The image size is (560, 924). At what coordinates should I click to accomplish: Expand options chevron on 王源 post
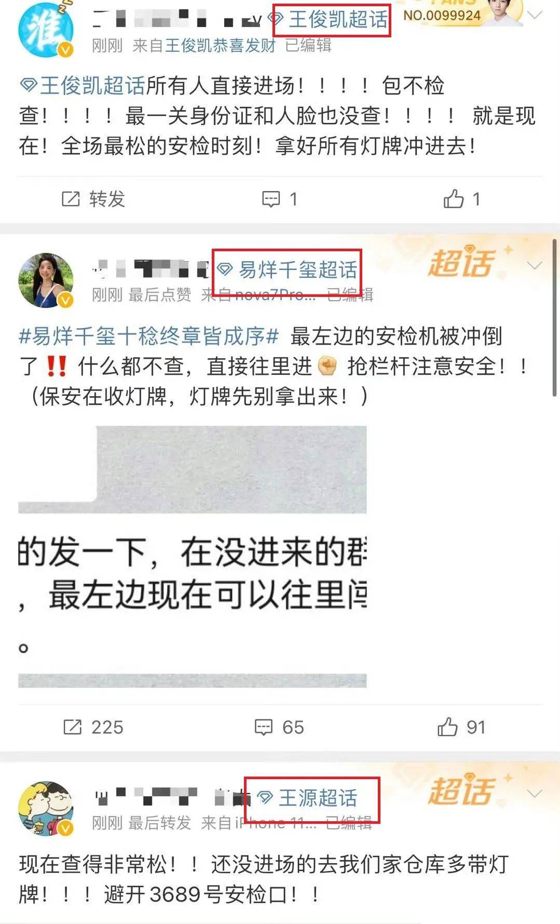click(535, 793)
